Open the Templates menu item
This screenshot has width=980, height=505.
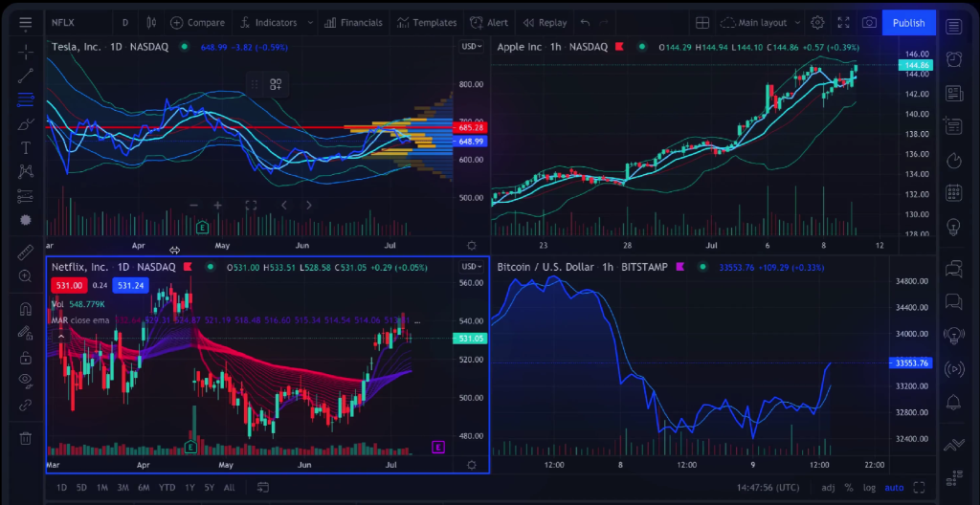[x=427, y=23]
